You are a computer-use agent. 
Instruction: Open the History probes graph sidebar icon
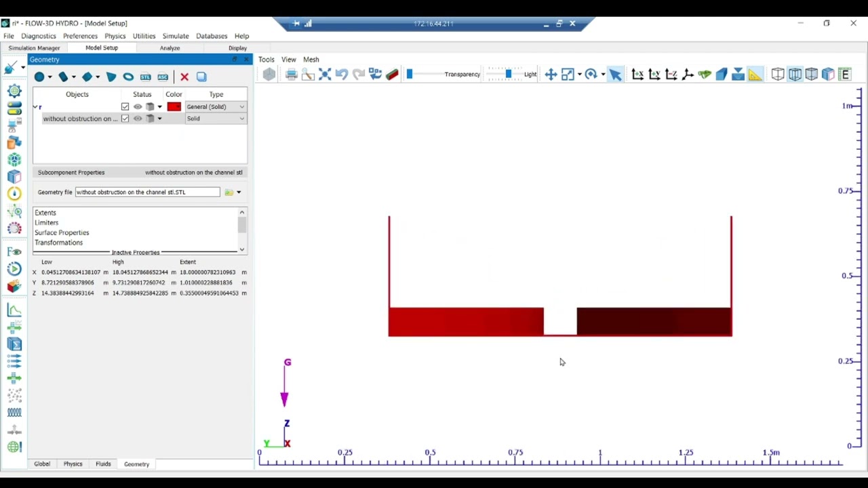14,310
